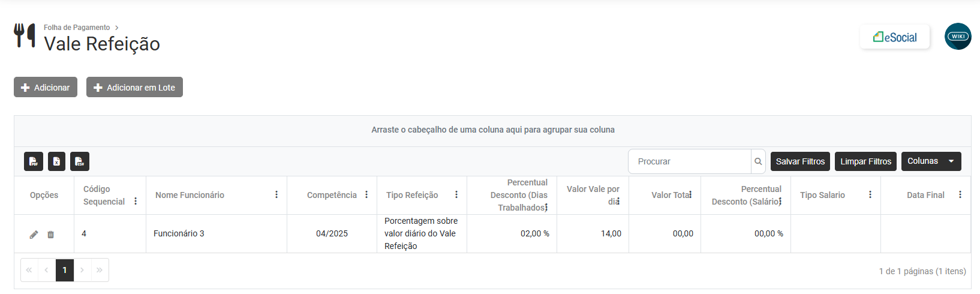Open the eSocial button

[895, 37]
